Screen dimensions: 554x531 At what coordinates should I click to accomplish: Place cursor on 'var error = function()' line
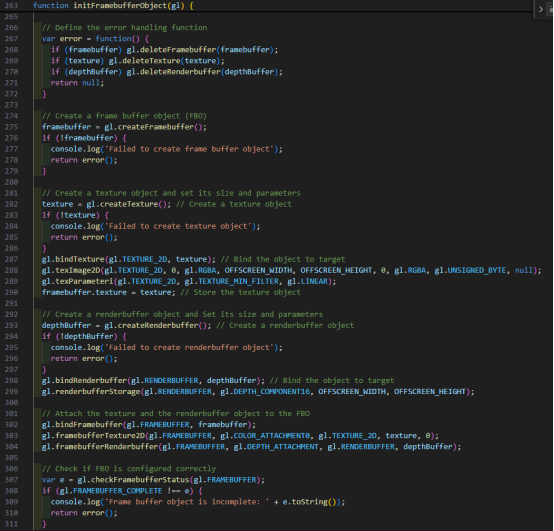(x=95, y=39)
